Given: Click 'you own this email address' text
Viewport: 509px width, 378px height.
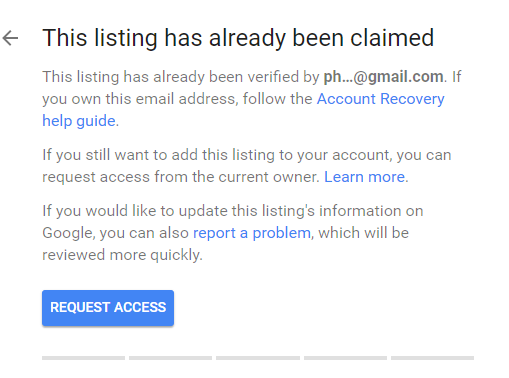Looking at the screenshot, I should tap(138, 99).
